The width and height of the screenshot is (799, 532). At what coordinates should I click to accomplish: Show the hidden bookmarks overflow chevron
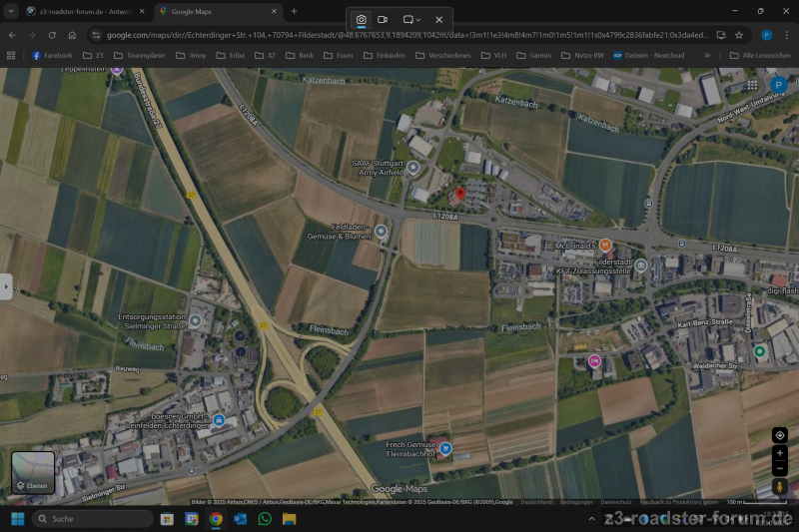point(707,55)
